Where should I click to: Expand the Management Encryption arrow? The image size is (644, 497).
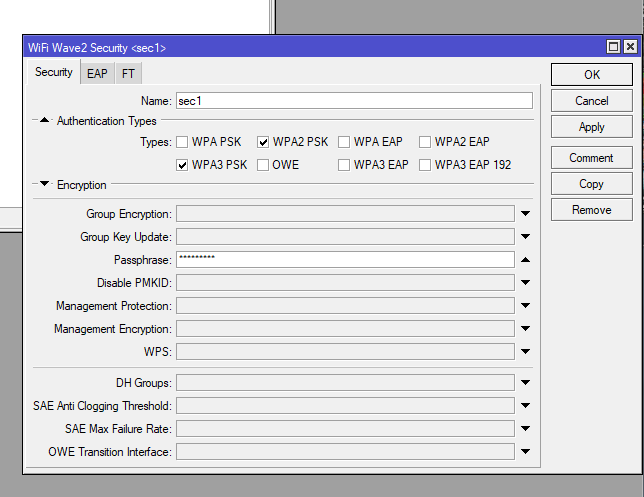pos(525,329)
